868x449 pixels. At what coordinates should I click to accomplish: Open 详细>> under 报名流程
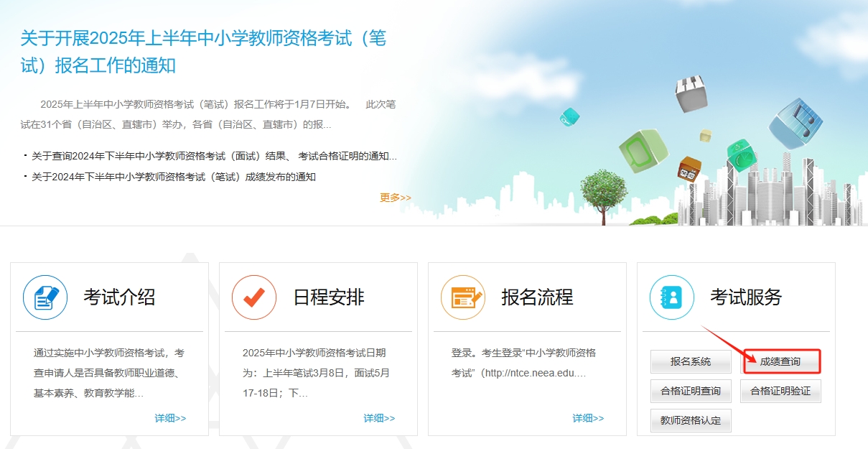[589, 417]
